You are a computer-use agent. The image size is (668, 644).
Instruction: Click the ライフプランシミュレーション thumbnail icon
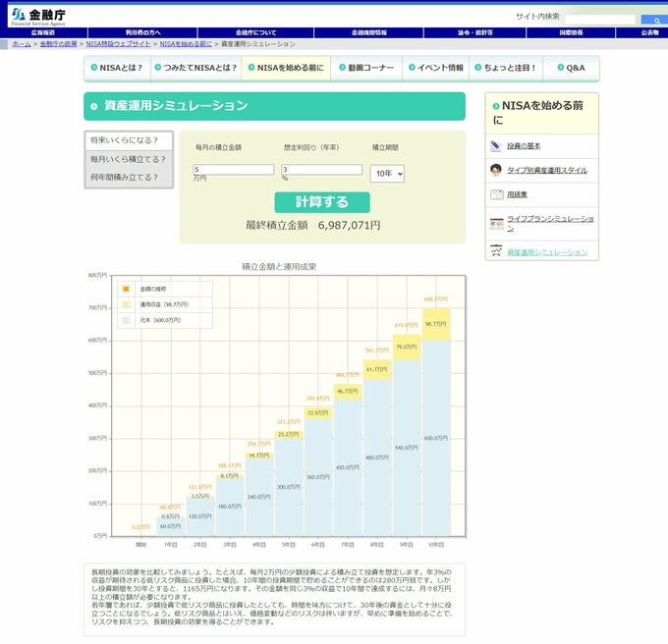(496, 224)
